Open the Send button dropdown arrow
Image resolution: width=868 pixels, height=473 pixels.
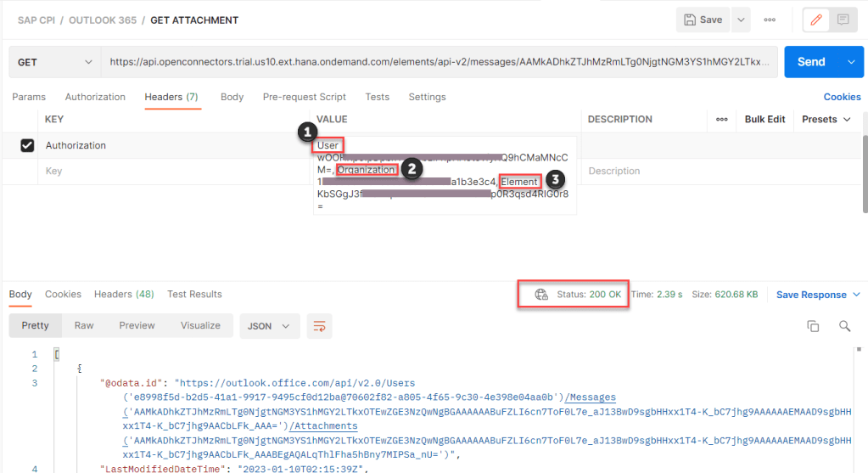(x=851, y=62)
